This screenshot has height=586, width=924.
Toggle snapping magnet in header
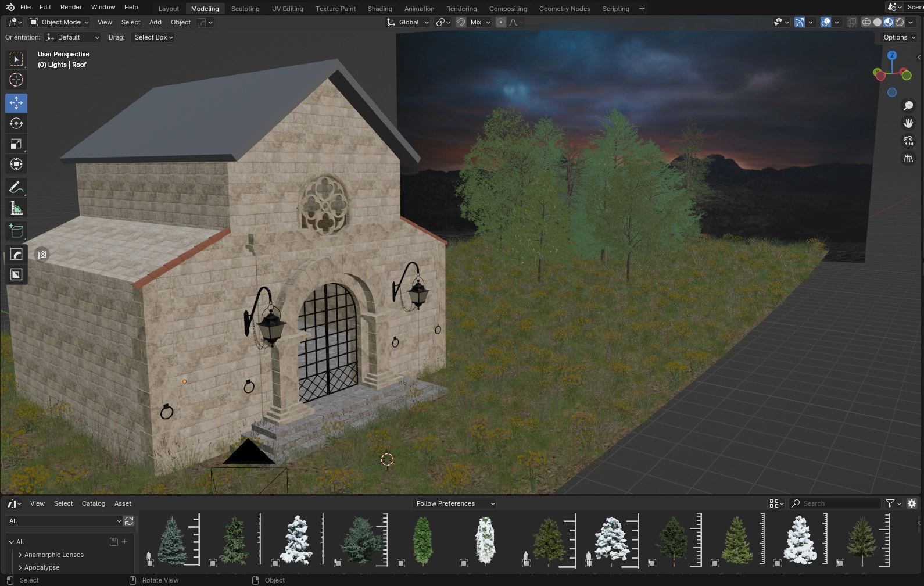pos(460,22)
